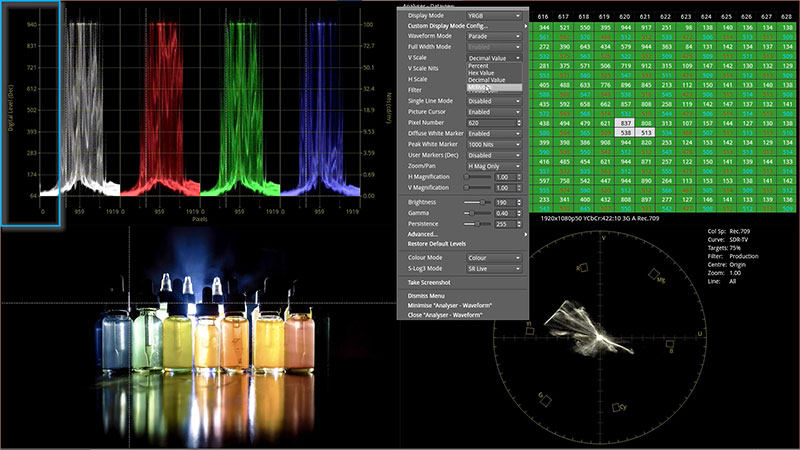Adjust the Brightness slider handle
Viewport: 800px width, 450px height.
tap(481, 202)
